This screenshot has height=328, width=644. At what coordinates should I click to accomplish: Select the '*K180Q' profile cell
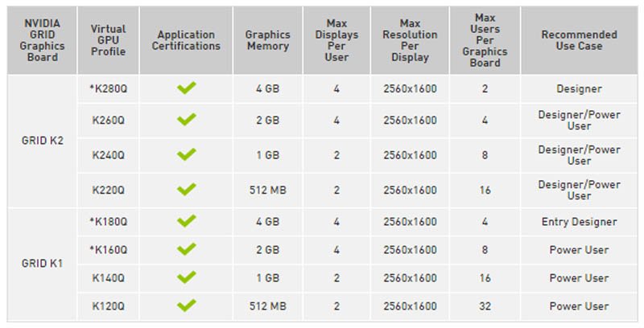click(x=109, y=221)
